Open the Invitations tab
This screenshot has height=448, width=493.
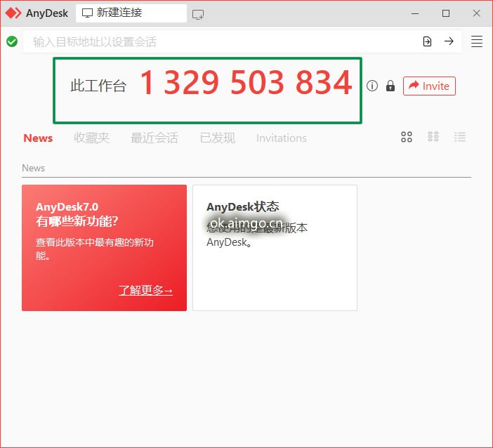[282, 138]
